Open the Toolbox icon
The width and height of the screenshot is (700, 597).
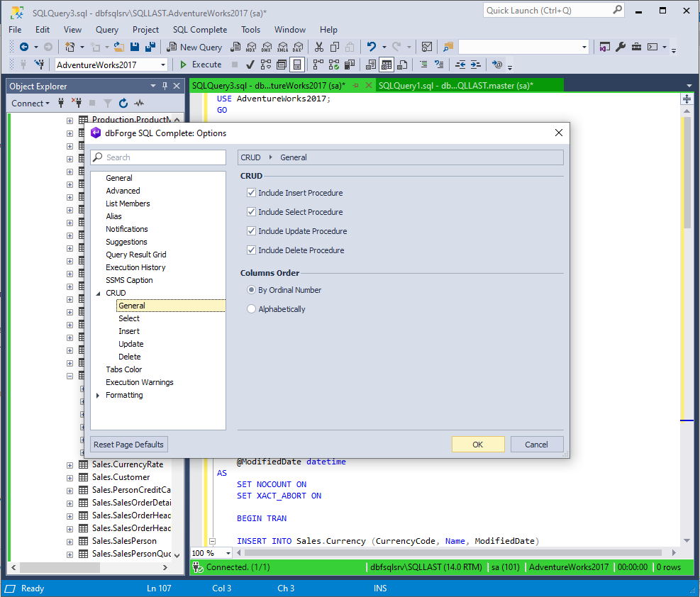coord(636,47)
